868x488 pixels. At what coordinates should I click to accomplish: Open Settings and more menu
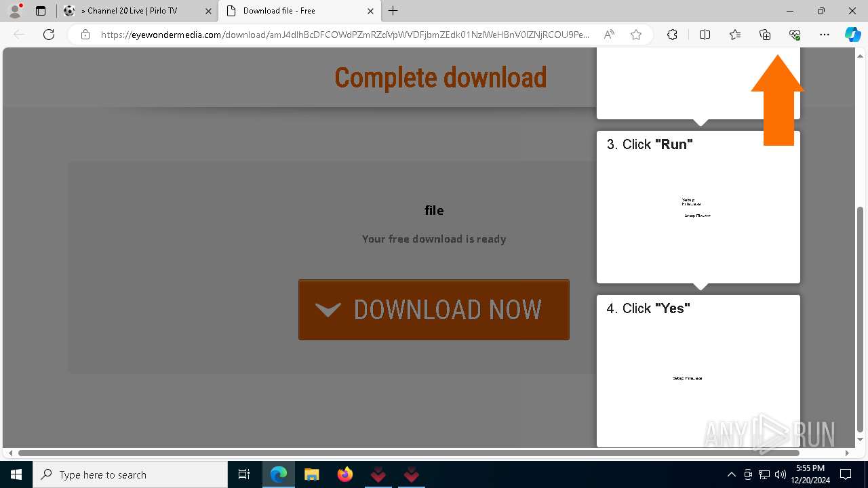[x=825, y=35]
